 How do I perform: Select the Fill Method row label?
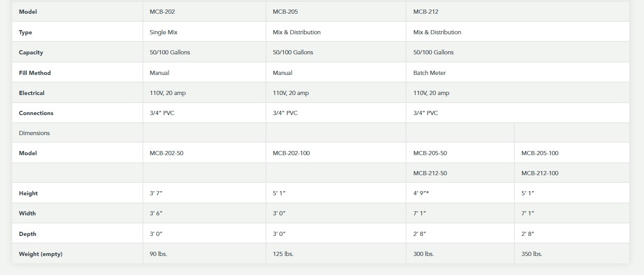[x=35, y=73]
